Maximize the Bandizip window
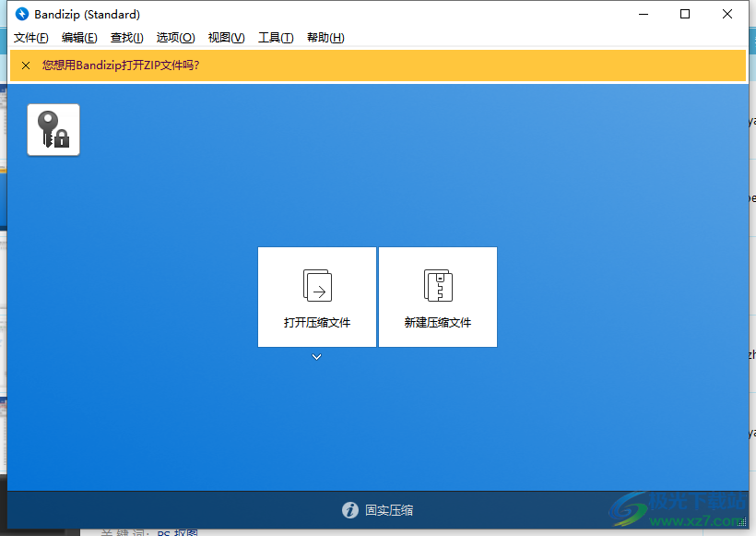 [x=685, y=14]
